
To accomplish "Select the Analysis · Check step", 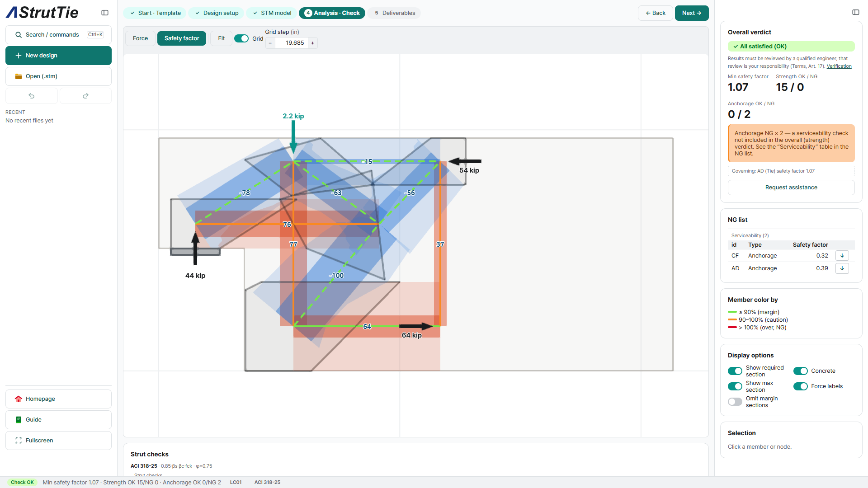I will (x=332, y=13).
